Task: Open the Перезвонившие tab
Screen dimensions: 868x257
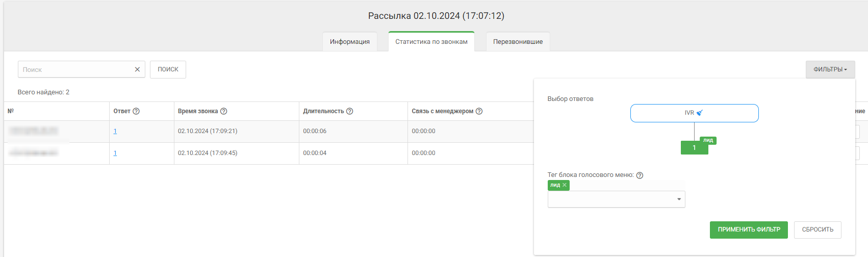Action: (x=518, y=42)
